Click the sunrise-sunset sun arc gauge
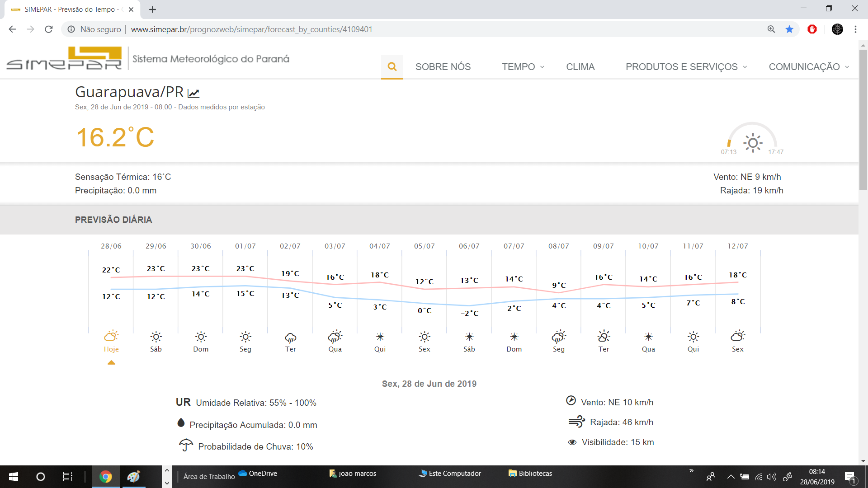868x488 pixels. pyautogui.click(x=752, y=139)
